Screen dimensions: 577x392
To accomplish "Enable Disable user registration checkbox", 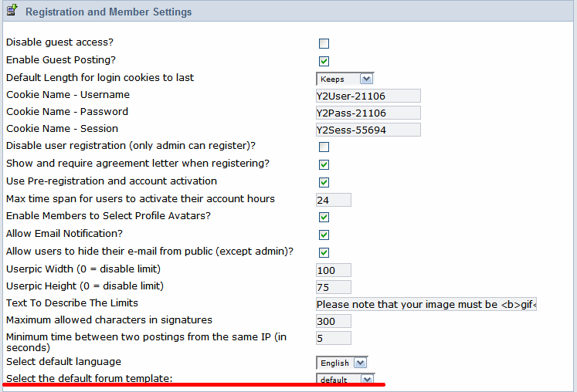I will 324,147.
